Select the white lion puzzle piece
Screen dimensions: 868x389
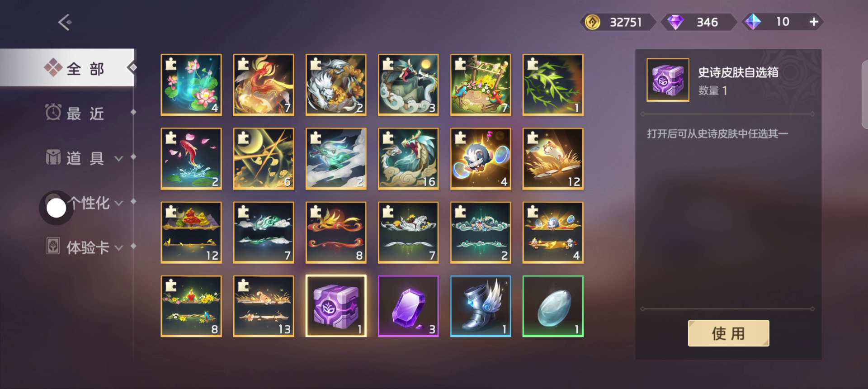(x=336, y=85)
